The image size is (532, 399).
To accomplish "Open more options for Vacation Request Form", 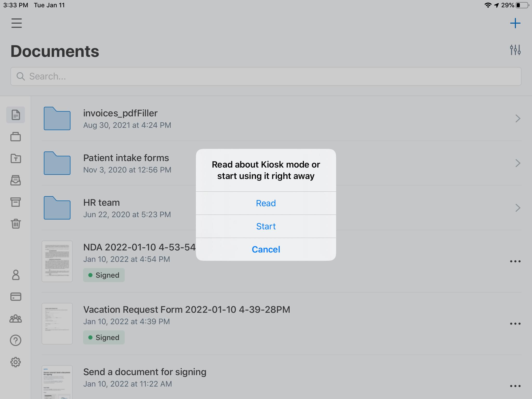I will [x=515, y=324].
